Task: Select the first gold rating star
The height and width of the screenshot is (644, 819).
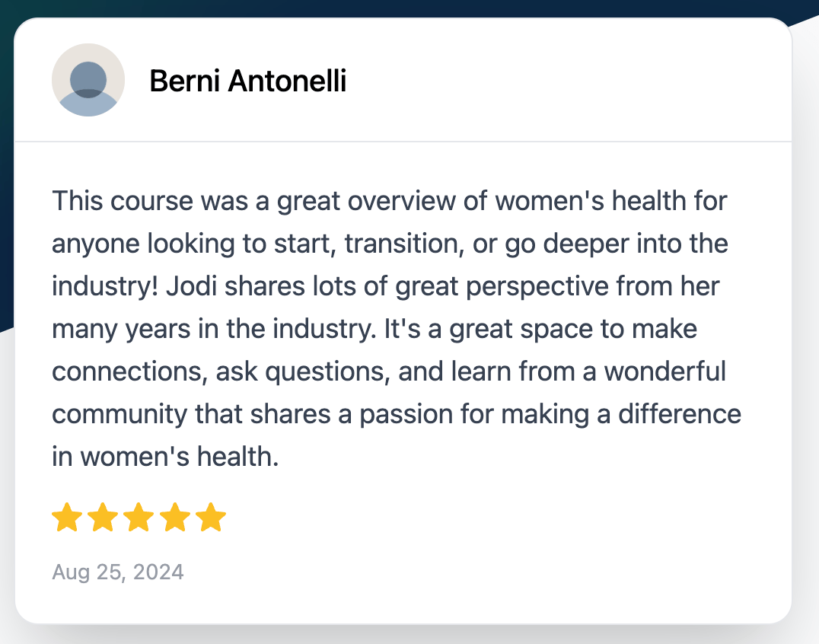Action: [x=68, y=517]
